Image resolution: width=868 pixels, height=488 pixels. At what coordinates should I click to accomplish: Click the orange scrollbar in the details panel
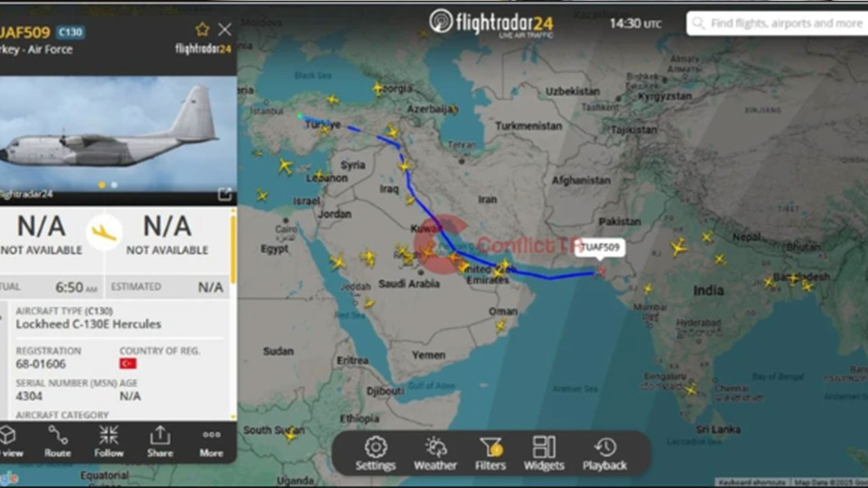pos(234,247)
